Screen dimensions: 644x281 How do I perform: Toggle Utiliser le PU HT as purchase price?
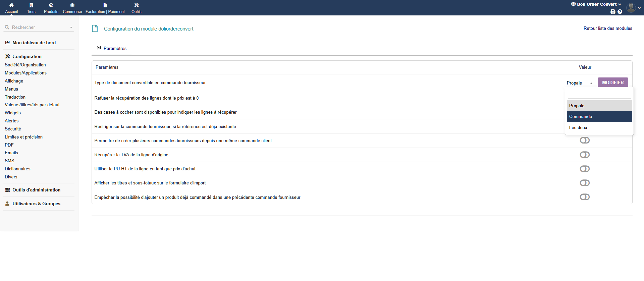click(585, 169)
